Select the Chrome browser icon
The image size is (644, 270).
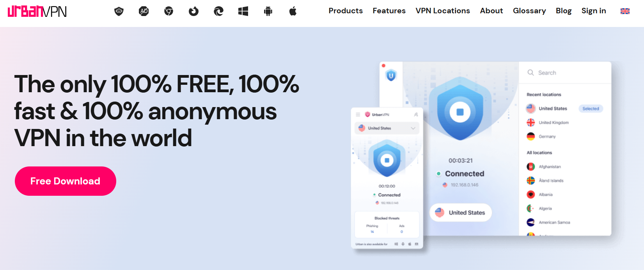(169, 11)
